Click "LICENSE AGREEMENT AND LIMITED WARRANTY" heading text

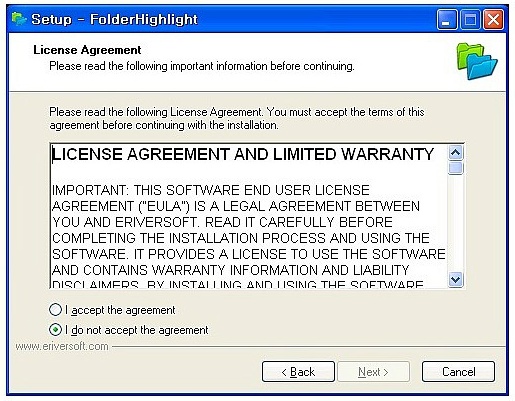[x=243, y=154]
